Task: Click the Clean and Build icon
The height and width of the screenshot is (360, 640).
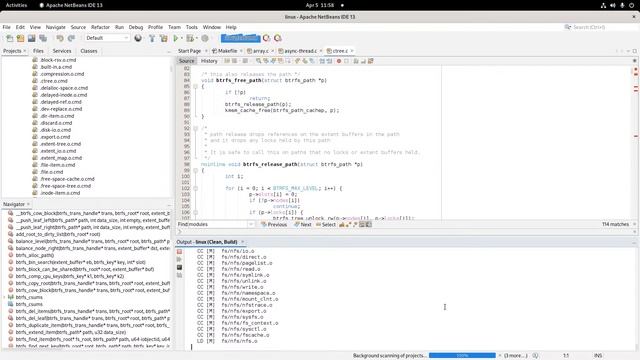Action: tap(164, 38)
